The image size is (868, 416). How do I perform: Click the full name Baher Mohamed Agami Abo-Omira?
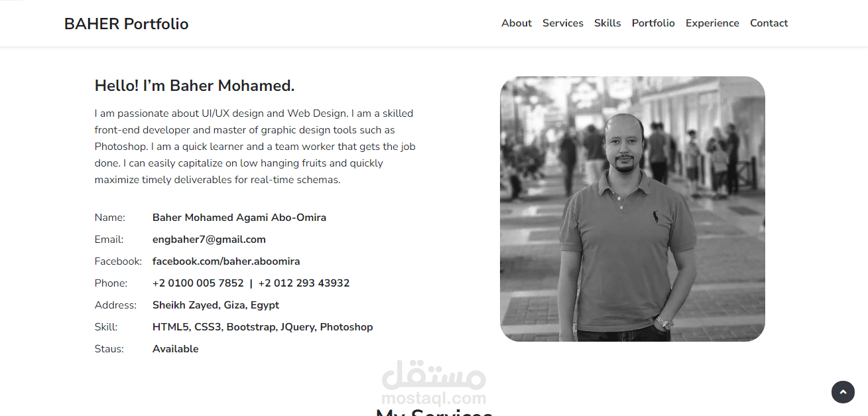point(239,218)
